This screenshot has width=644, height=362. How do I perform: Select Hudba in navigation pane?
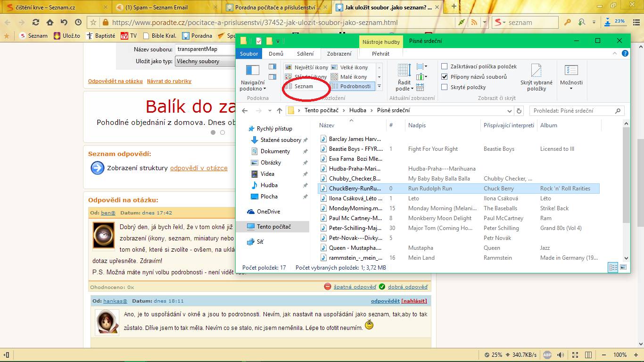(269, 185)
